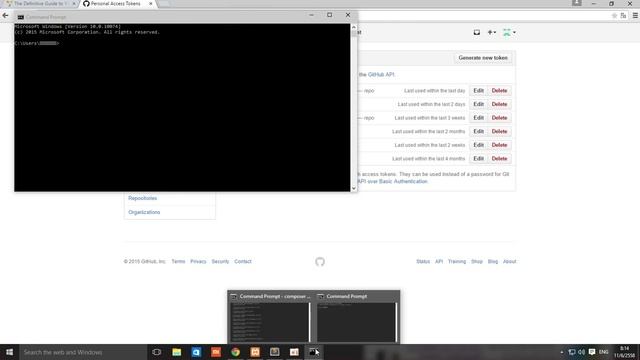Edit token last used within last 2 months
The height and width of the screenshot is (360, 640).
[478, 131]
